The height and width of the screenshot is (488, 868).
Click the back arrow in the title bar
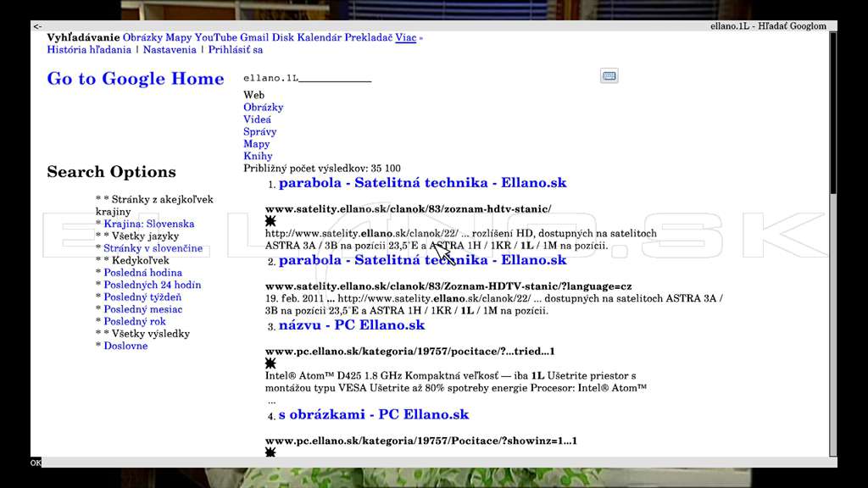pyautogui.click(x=37, y=26)
